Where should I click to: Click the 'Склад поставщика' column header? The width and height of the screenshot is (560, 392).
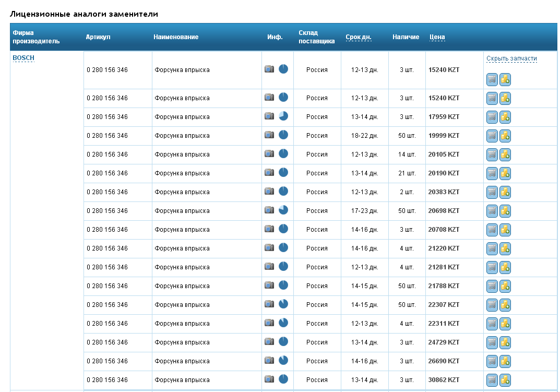click(x=316, y=37)
